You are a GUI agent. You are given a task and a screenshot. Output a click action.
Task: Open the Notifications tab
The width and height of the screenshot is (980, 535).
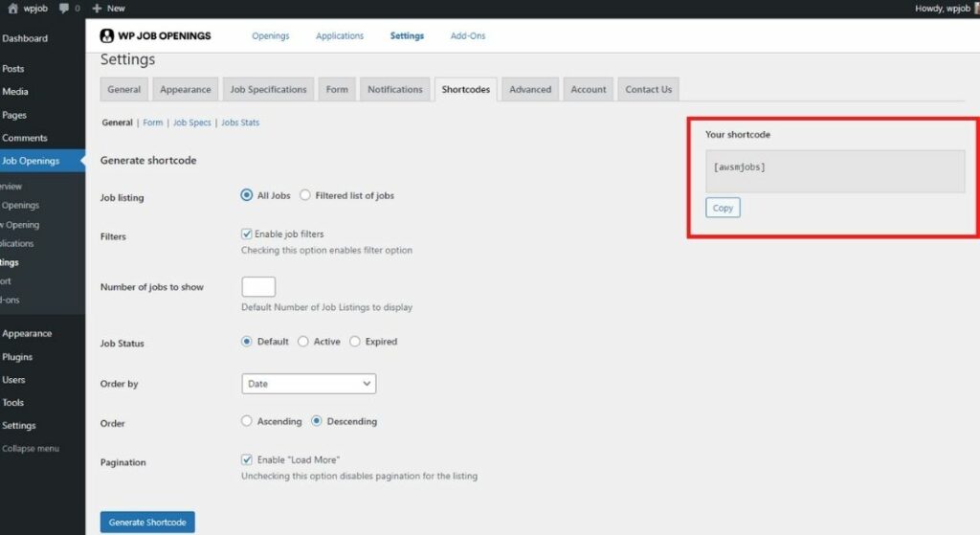[395, 89]
